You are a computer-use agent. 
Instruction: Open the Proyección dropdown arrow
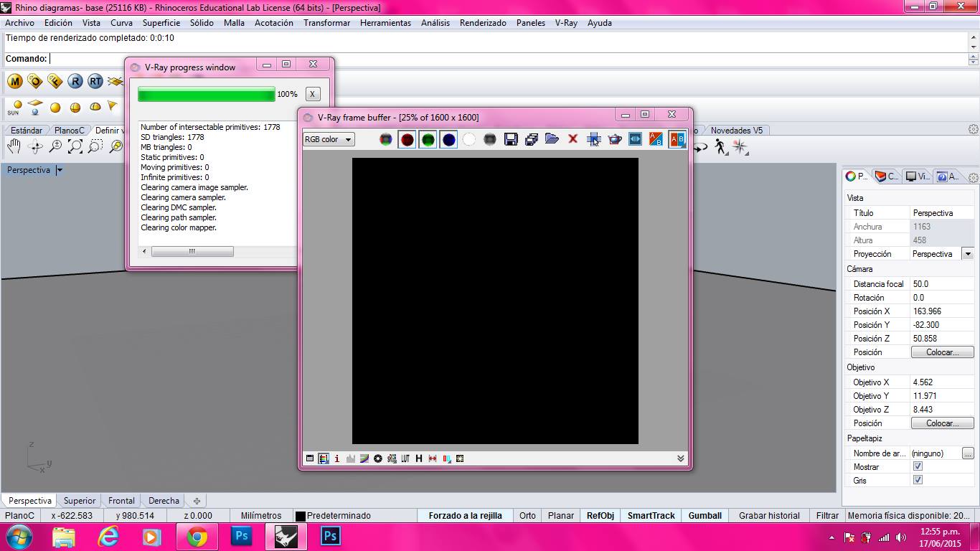tap(968, 254)
